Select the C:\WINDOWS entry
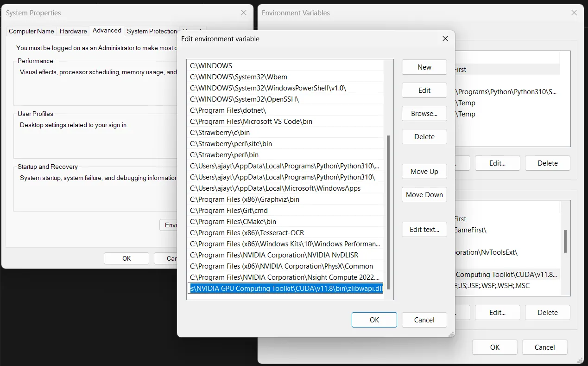 point(286,66)
